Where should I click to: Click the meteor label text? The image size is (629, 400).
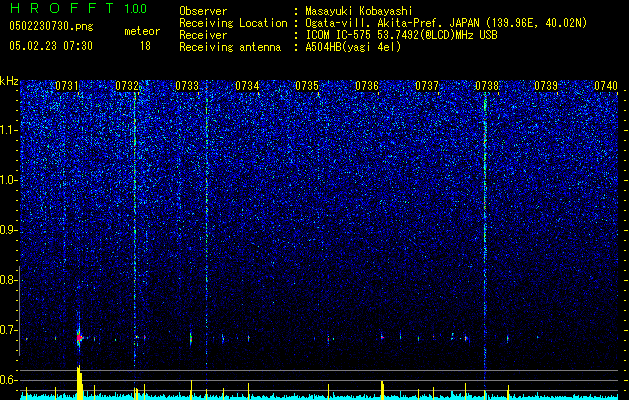pyautogui.click(x=142, y=31)
